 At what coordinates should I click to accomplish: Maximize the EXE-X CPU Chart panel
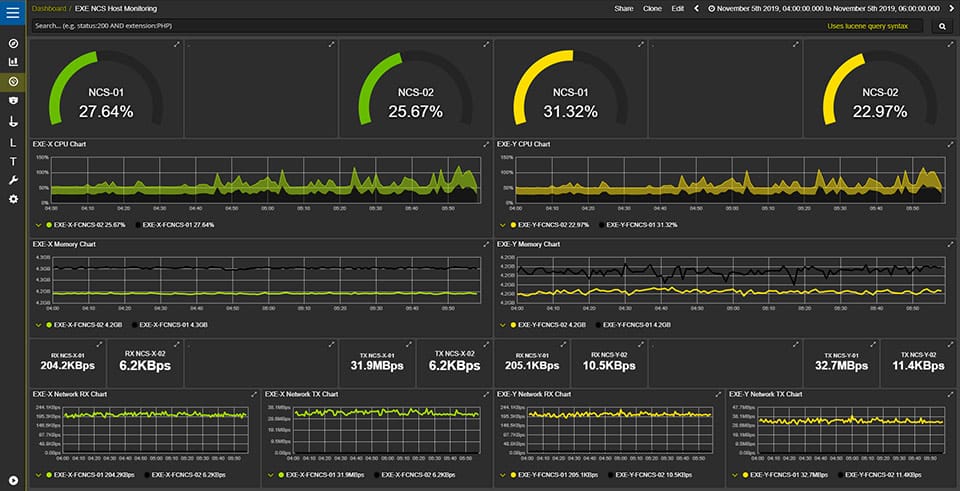point(486,144)
